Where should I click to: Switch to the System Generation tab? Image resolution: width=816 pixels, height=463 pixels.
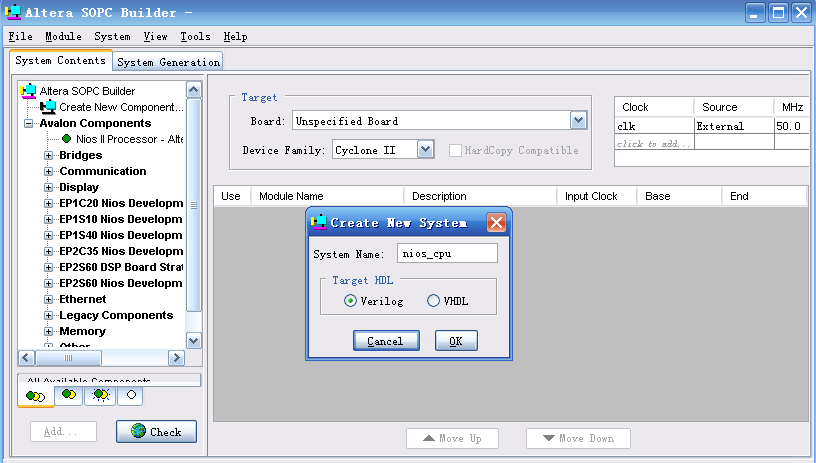point(168,62)
